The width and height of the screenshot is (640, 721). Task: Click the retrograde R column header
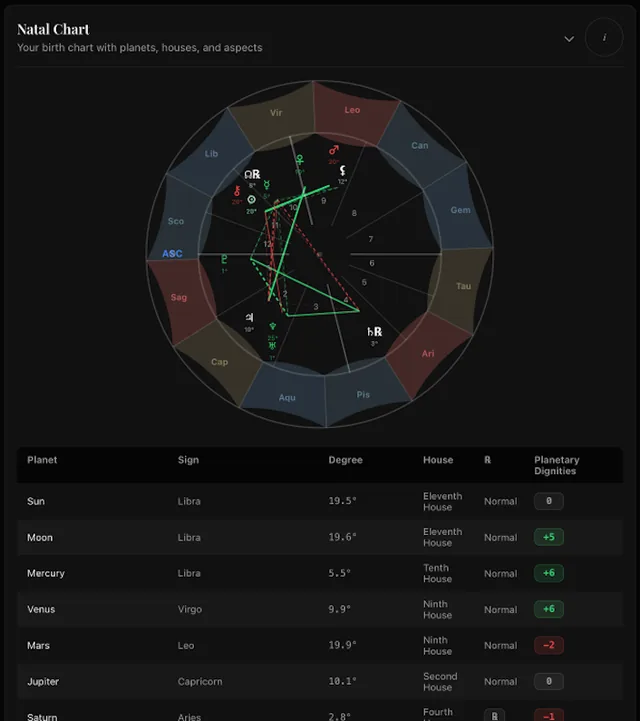[487, 460]
